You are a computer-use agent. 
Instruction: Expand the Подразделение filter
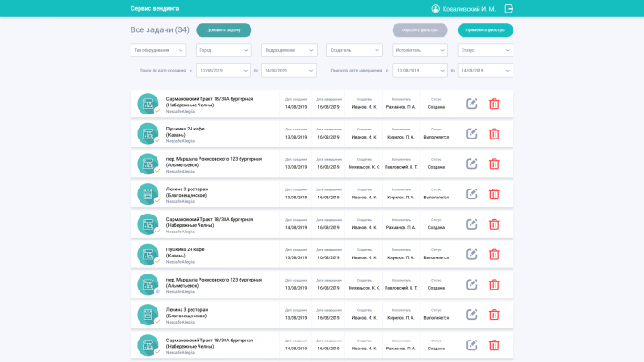[289, 50]
